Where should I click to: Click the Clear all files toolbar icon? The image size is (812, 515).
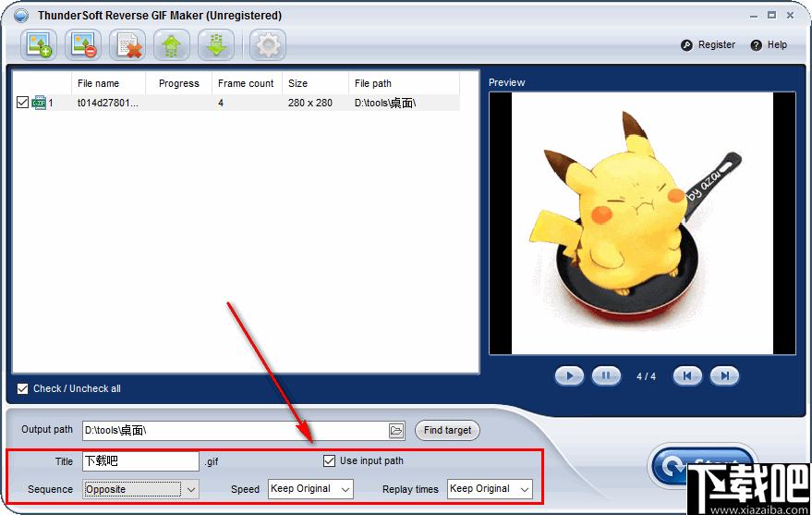point(127,45)
